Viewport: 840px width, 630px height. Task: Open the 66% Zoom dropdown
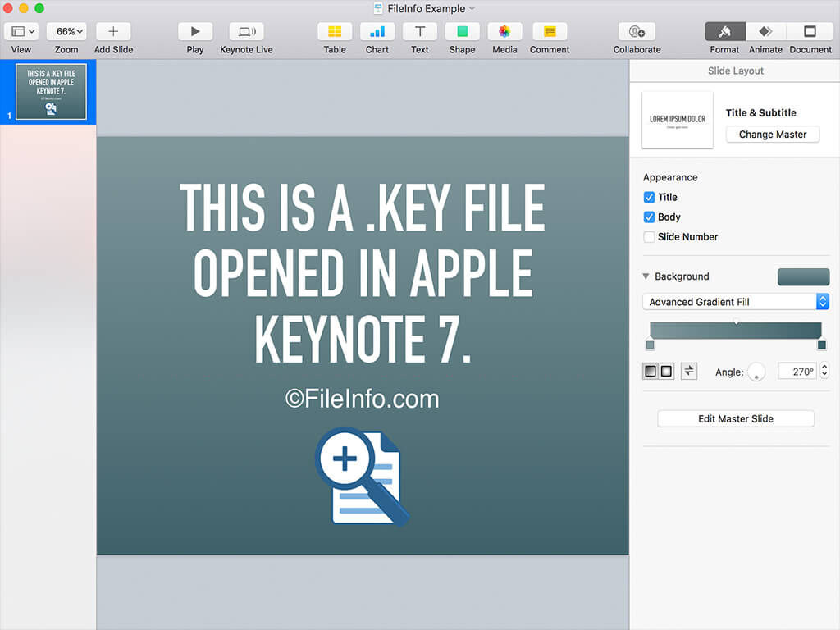coord(66,32)
